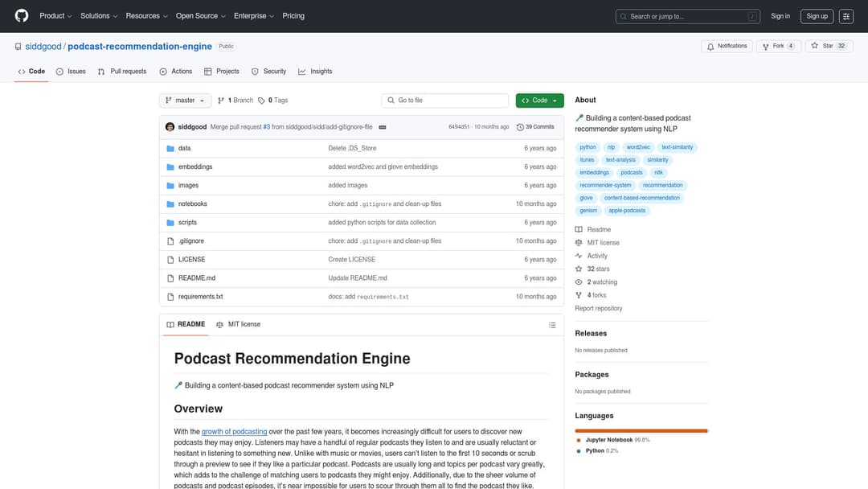Open the README outline icon

552,325
